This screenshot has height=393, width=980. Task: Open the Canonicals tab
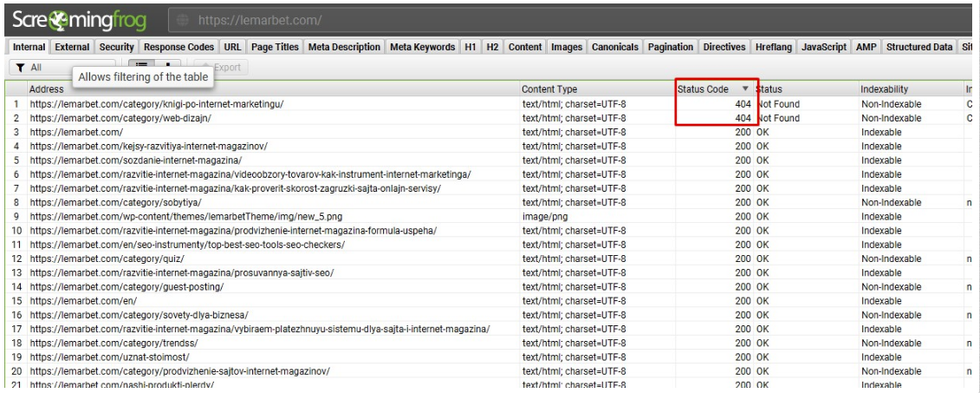[x=615, y=47]
